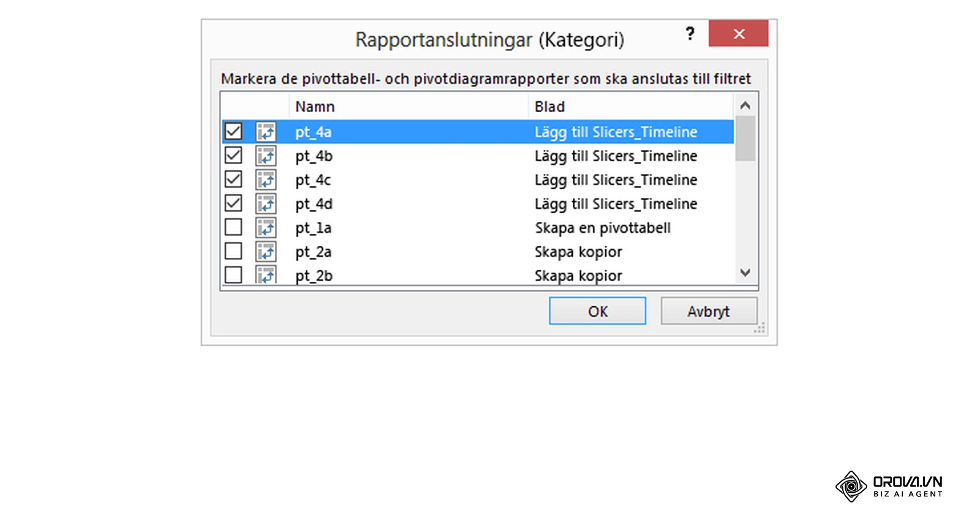Click the pivot table icon for pt_1a
The image size is (980, 527).
(266, 227)
